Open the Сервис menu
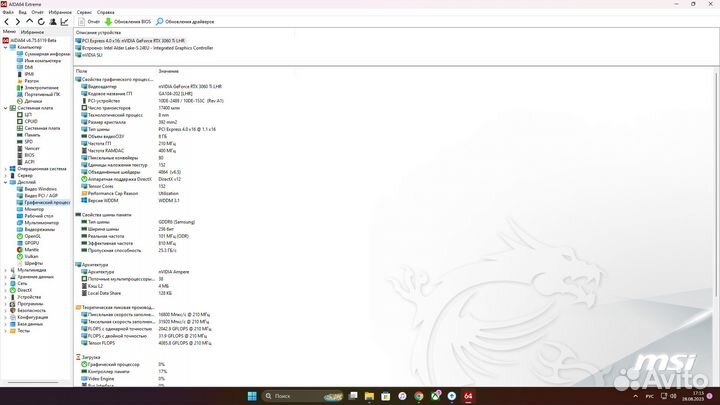Screen dimensions: 720x405 (x=84, y=12)
